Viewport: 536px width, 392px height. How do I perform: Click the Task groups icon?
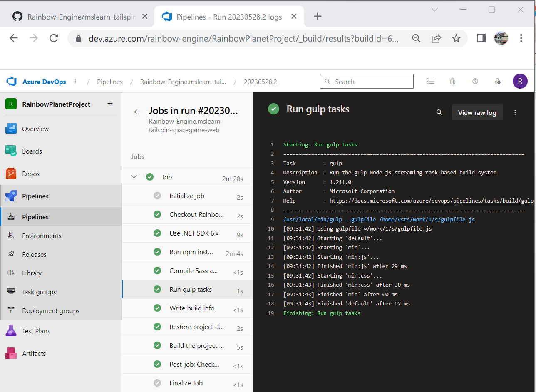coord(11,292)
